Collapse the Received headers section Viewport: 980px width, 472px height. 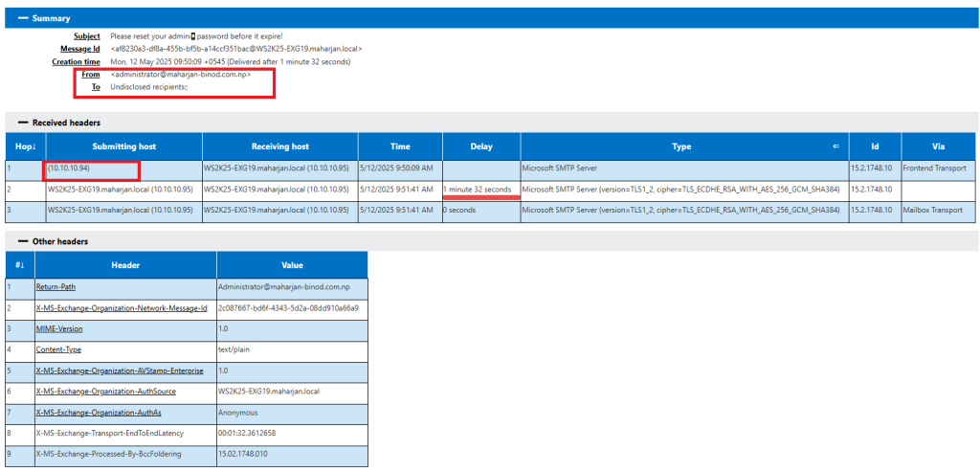[23, 123]
